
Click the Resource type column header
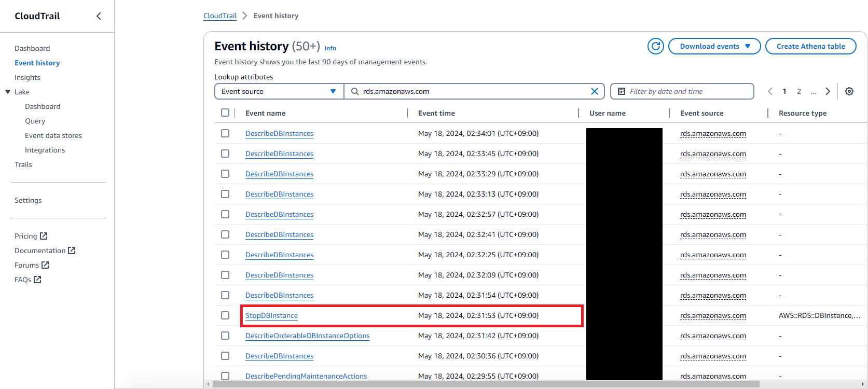(x=803, y=113)
